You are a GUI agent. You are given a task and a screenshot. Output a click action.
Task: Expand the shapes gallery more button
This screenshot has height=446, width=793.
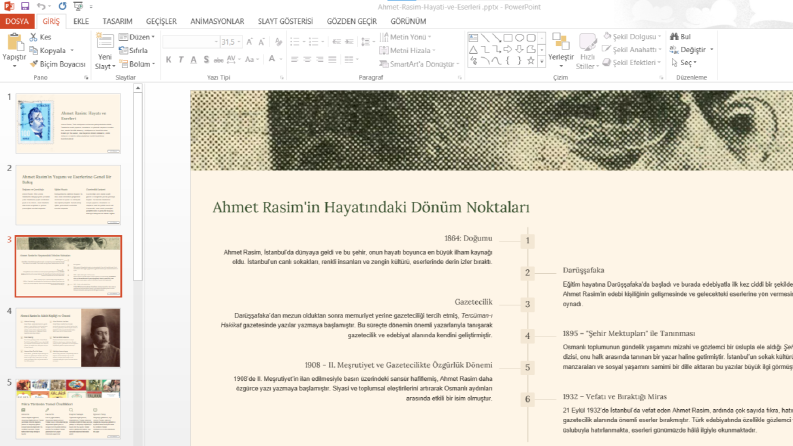(542, 62)
